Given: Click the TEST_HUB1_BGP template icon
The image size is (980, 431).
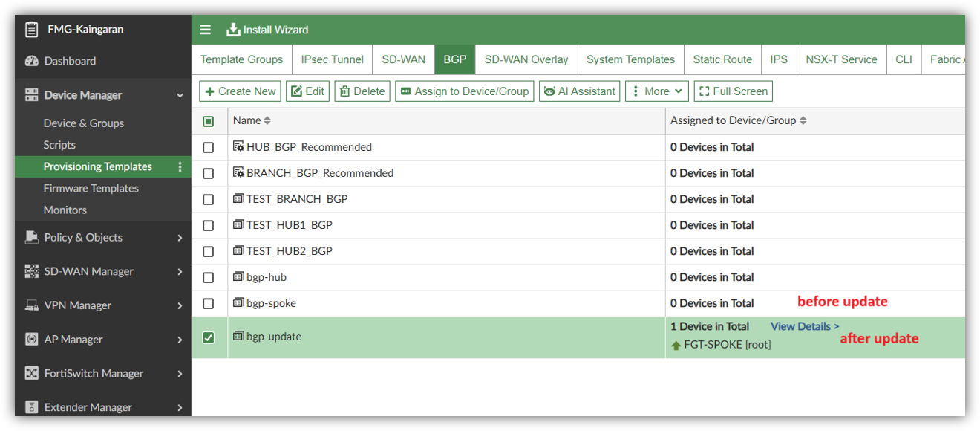Looking at the screenshot, I should click(238, 225).
